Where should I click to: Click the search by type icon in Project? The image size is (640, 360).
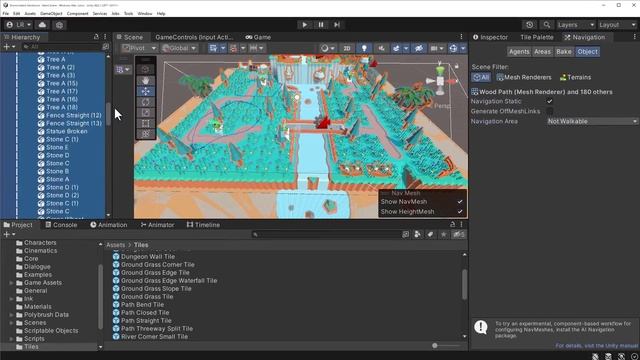pos(417,234)
